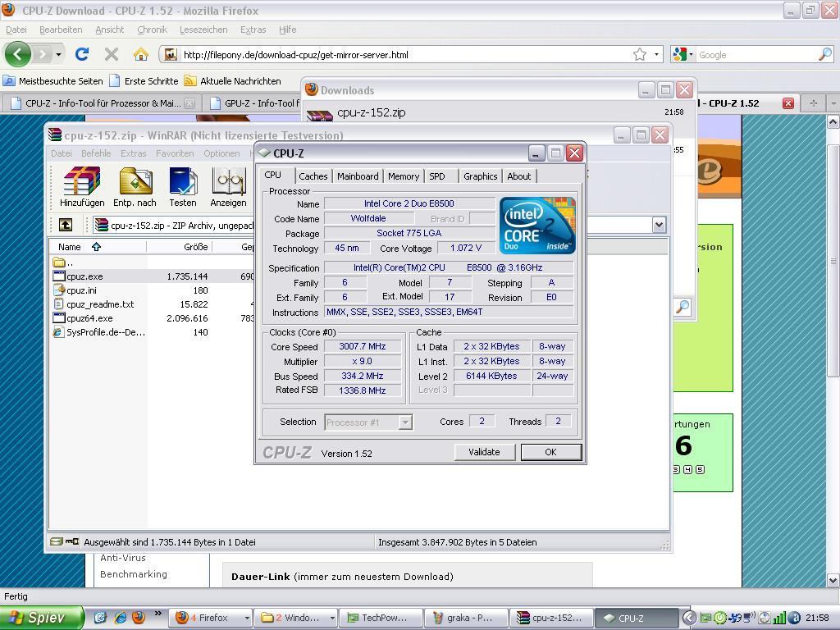Click WinRAR Anzeigen icon
Screen dimensions: 840x630
click(228, 186)
